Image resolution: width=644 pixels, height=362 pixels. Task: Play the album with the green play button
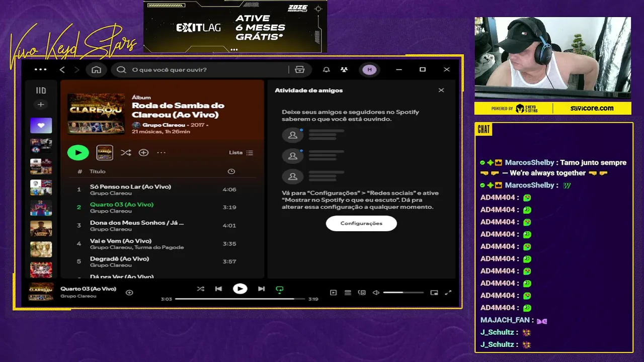78,152
